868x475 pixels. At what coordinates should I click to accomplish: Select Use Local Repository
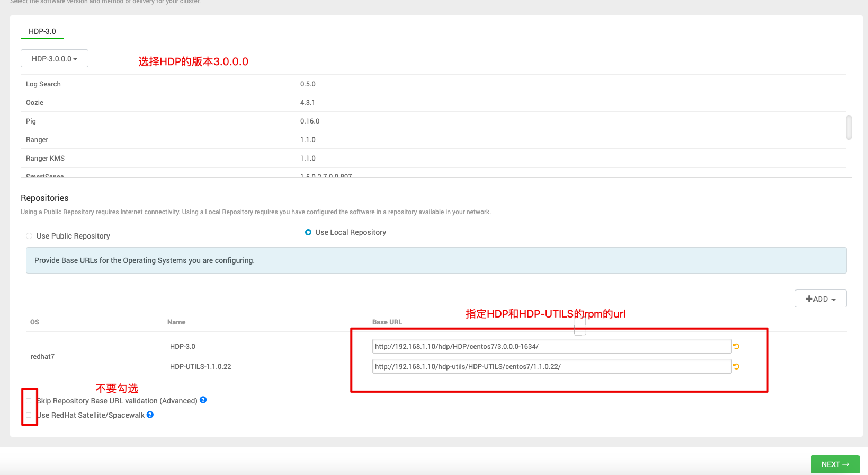click(x=308, y=232)
